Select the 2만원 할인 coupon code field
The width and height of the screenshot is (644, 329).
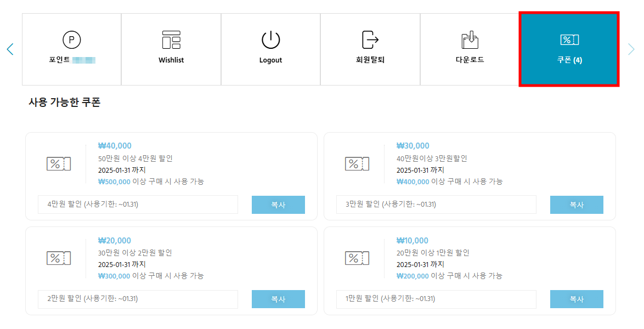coord(138,299)
